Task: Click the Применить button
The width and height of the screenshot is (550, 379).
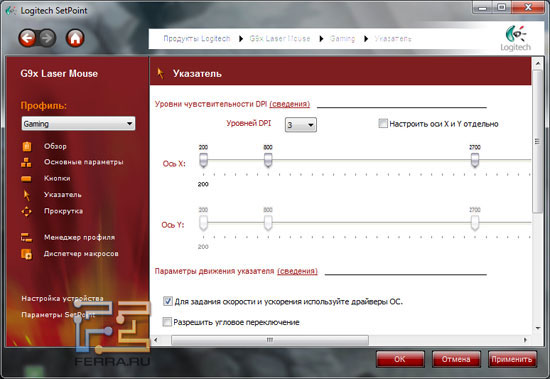Action: point(512,359)
